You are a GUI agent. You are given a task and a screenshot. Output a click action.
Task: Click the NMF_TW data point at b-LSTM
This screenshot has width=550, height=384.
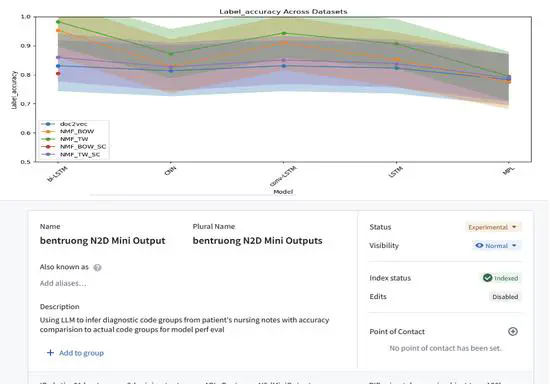tap(58, 22)
